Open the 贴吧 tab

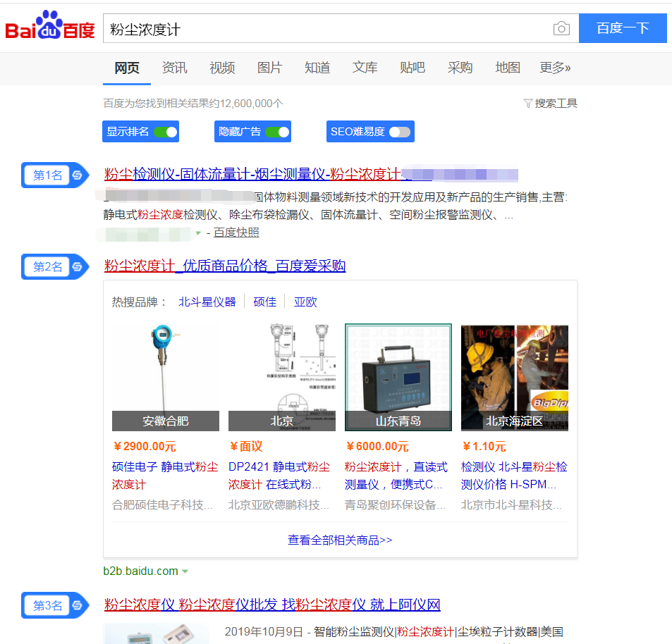point(413,68)
